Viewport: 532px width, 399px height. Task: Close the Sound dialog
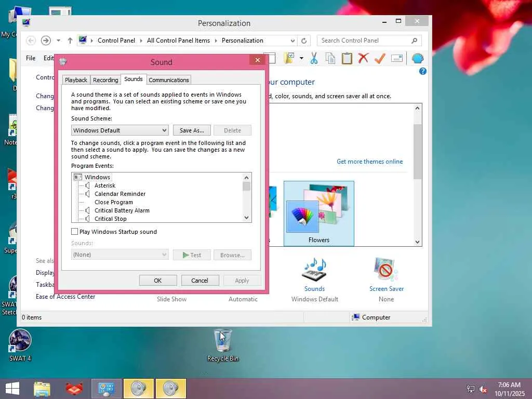click(x=258, y=60)
